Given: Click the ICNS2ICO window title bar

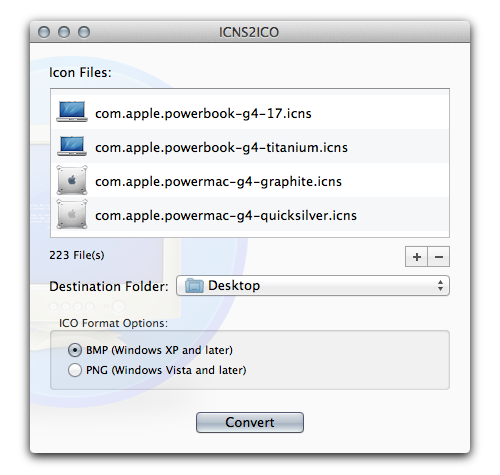Looking at the screenshot, I should [249, 32].
